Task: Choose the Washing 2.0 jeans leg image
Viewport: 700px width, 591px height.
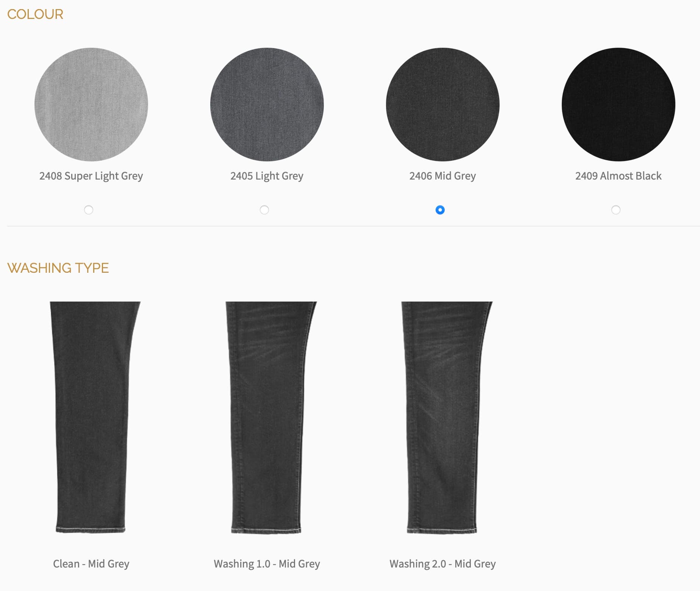Action: [447, 417]
